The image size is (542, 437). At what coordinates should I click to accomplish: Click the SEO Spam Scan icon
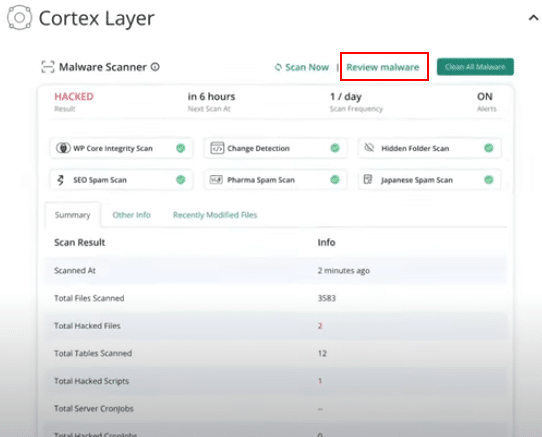pyautogui.click(x=60, y=180)
